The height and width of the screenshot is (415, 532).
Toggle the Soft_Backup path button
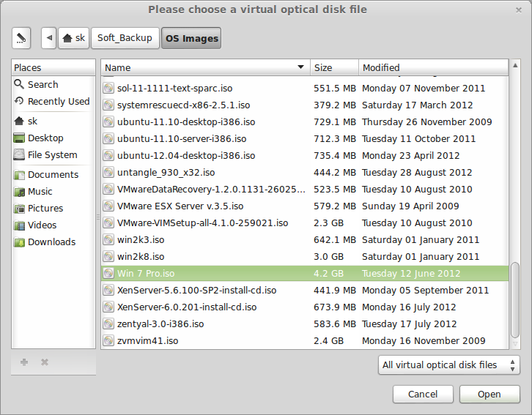coord(125,37)
